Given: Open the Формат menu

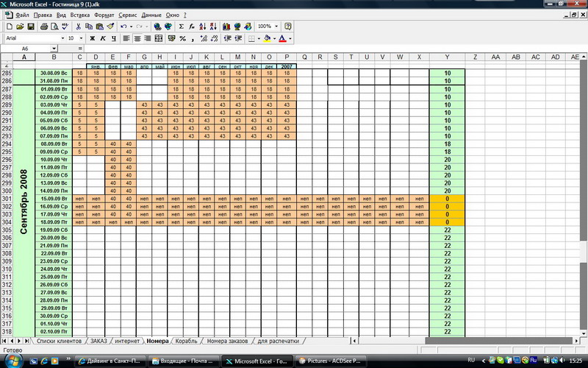Looking at the screenshot, I should [x=104, y=15].
